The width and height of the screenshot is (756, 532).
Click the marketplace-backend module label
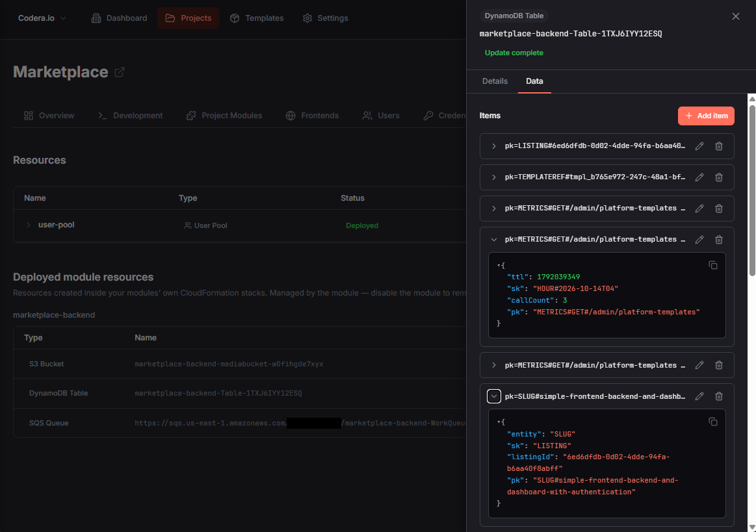click(x=54, y=315)
